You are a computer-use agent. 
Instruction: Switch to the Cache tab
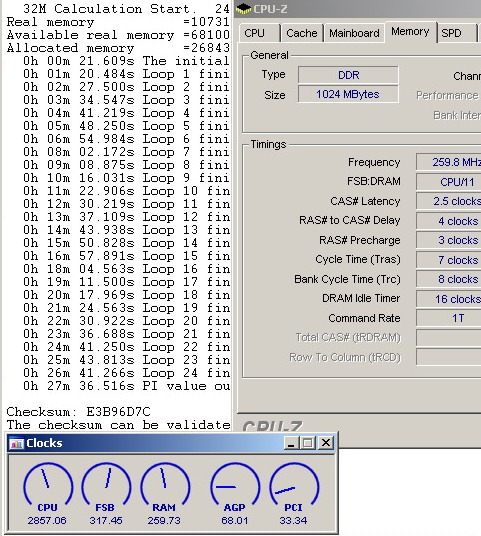point(302,34)
